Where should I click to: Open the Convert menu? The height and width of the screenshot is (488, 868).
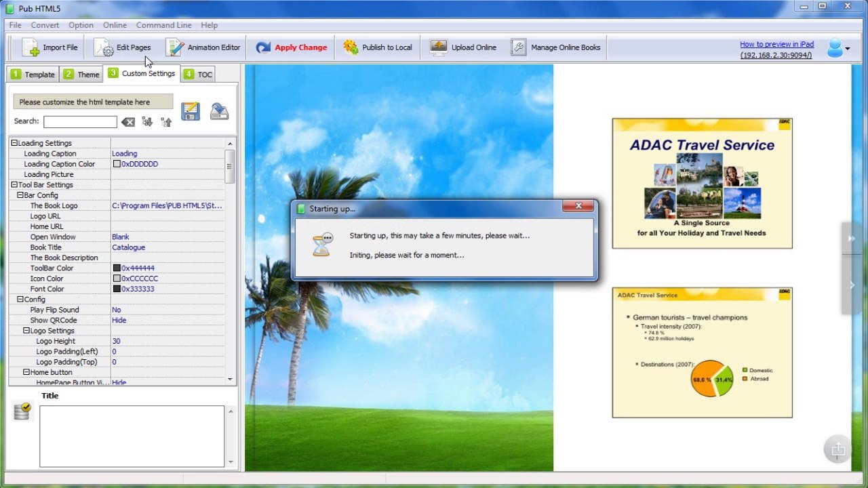45,25
